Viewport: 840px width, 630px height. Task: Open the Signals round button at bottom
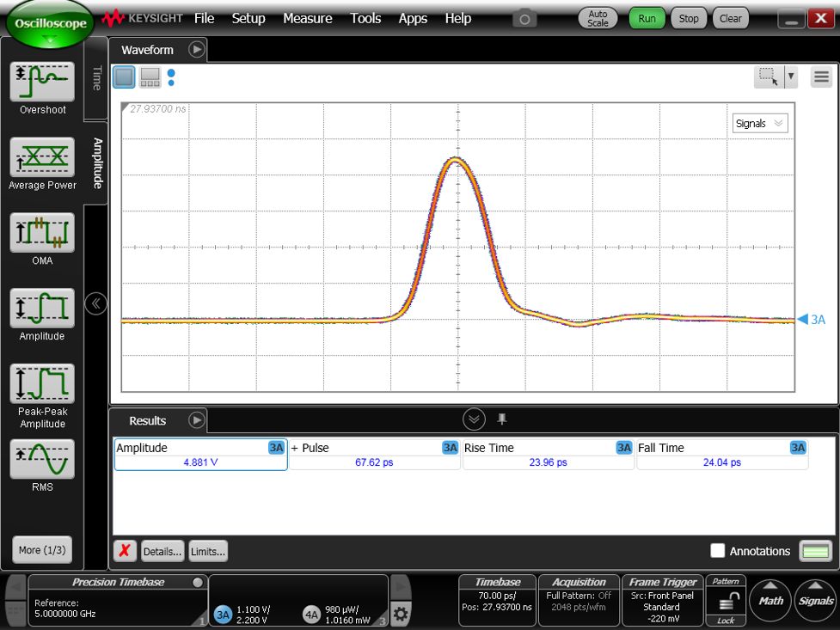point(815,600)
